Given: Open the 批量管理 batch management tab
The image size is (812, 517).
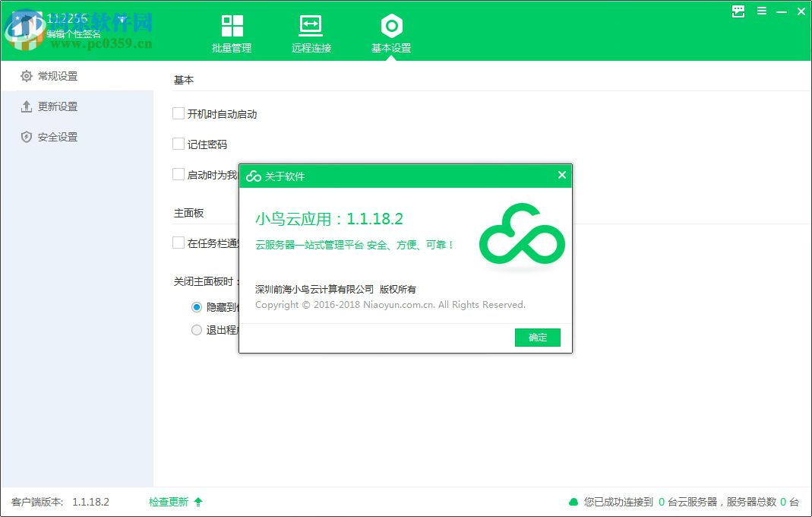Looking at the screenshot, I should 232,33.
